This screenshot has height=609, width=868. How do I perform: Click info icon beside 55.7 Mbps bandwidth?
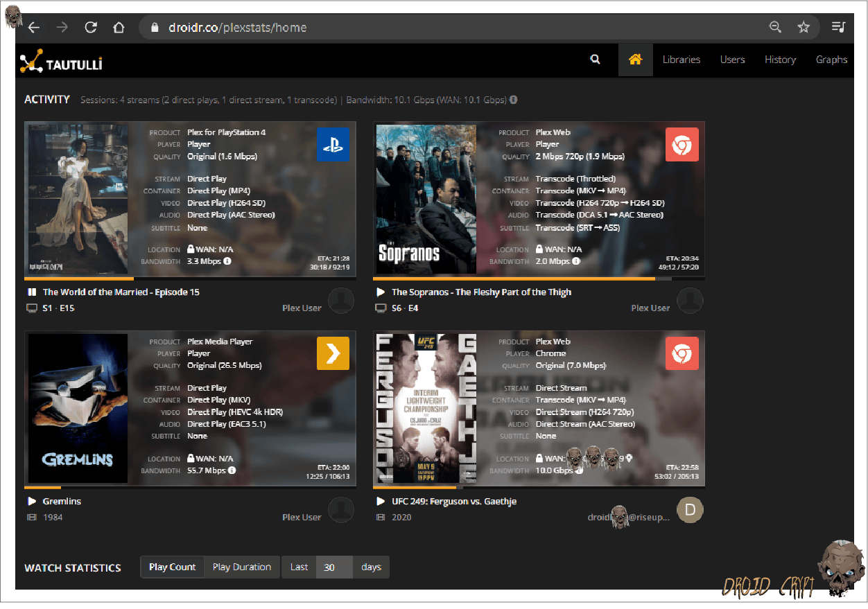[232, 470]
